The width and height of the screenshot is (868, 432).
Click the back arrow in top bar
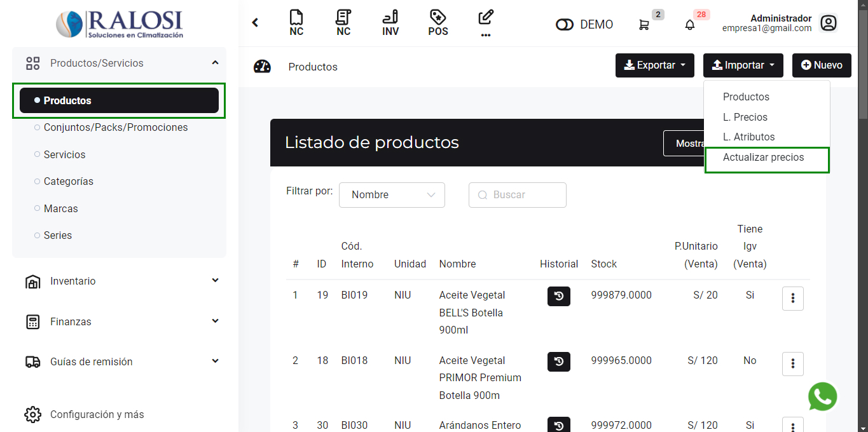click(x=255, y=23)
